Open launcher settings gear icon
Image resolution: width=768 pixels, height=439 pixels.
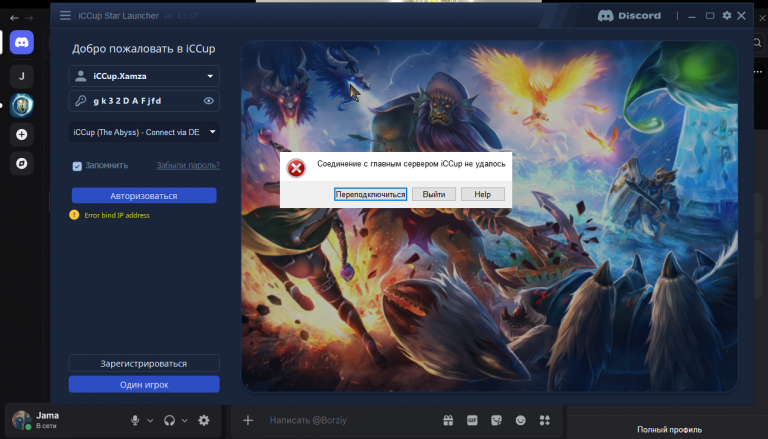727,16
